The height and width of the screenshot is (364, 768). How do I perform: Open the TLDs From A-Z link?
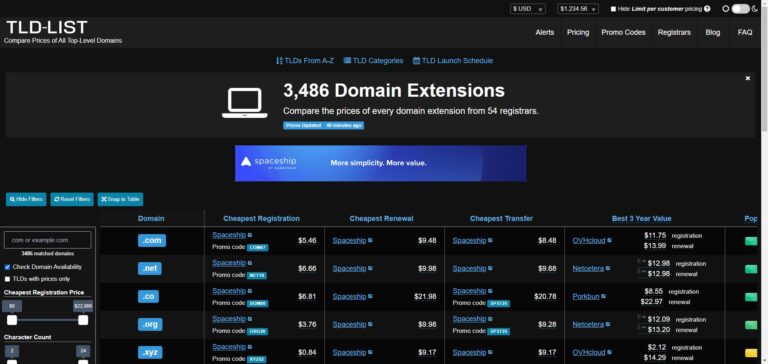point(305,61)
